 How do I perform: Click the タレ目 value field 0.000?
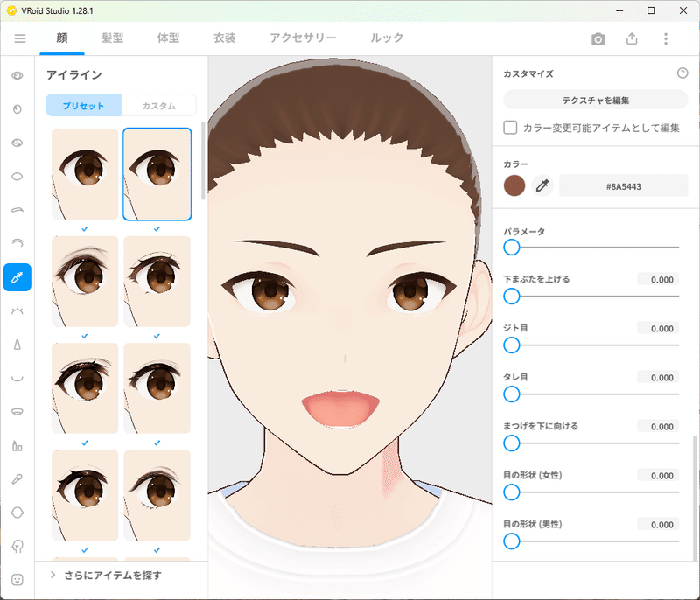658,378
